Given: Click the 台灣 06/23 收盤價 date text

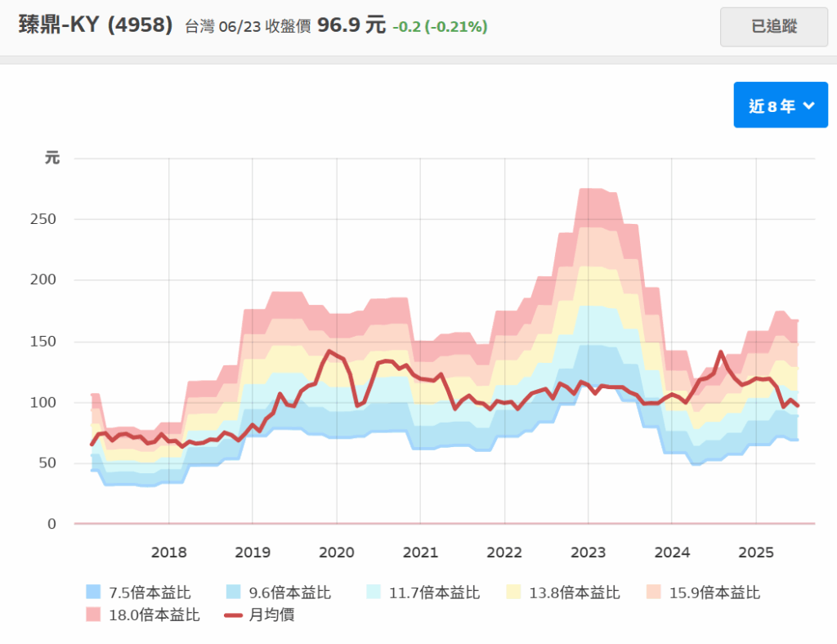Looking at the screenshot, I should click(248, 27).
